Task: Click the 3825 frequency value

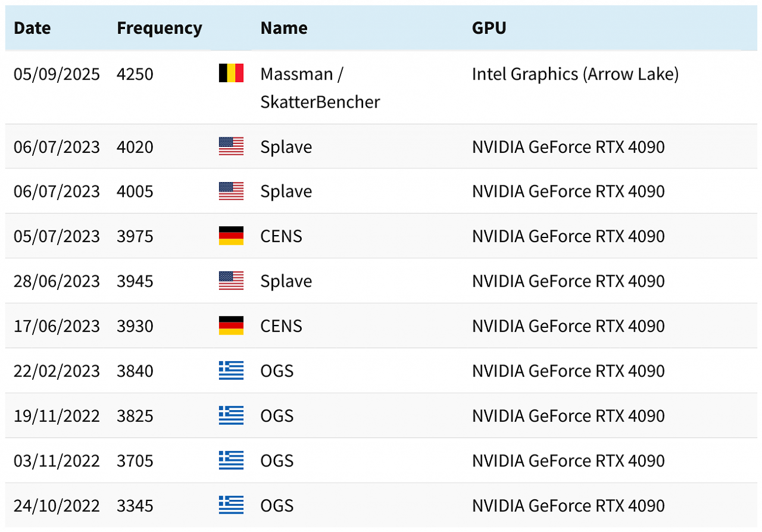Action: point(135,416)
